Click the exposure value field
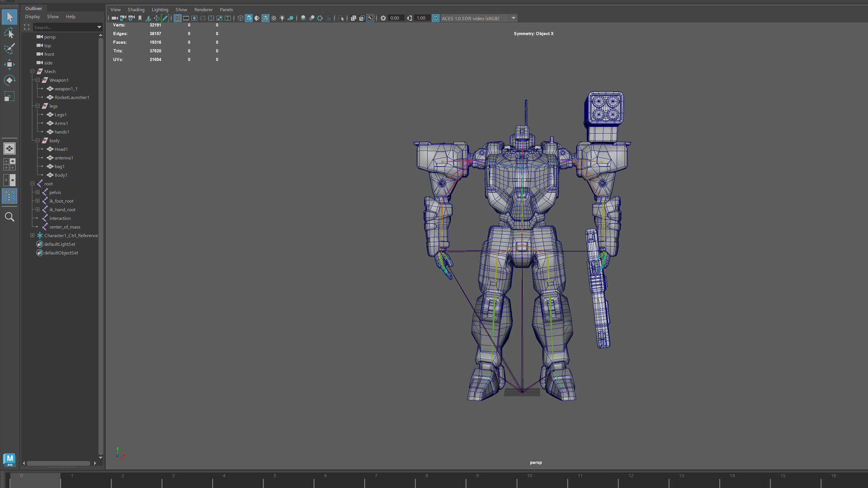The height and width of the screenshot is (488, 868). click(x=396, y=18)
